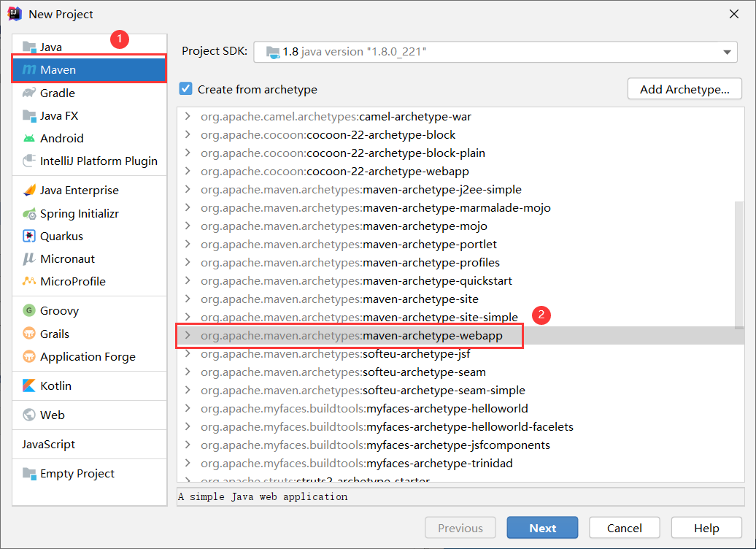756x549 pixels.
Task: Close the New Project dialog
Action: (734, 14)
